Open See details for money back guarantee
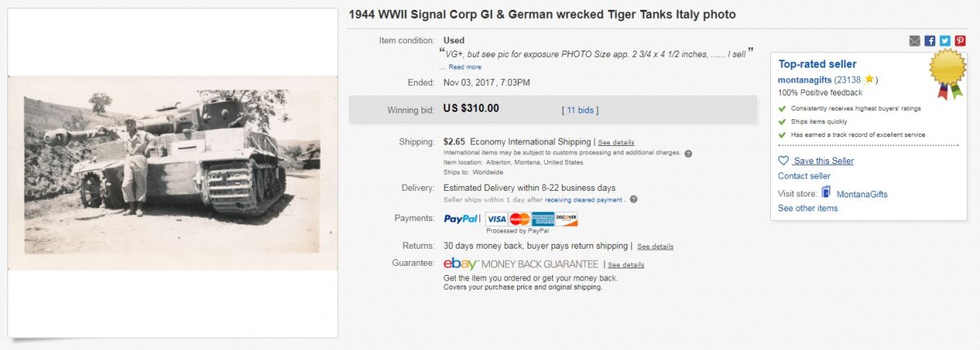980x350 pixels. [x=626, y=264]
